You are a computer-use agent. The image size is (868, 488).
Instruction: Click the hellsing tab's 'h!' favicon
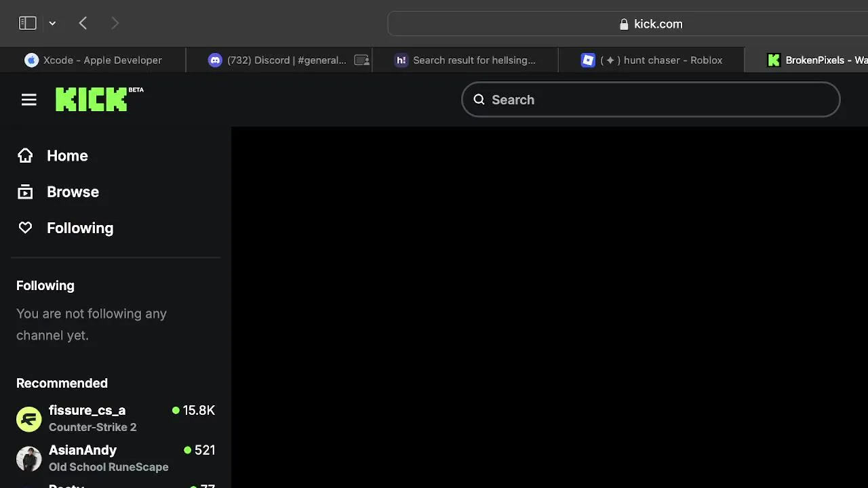click(401, 60)
